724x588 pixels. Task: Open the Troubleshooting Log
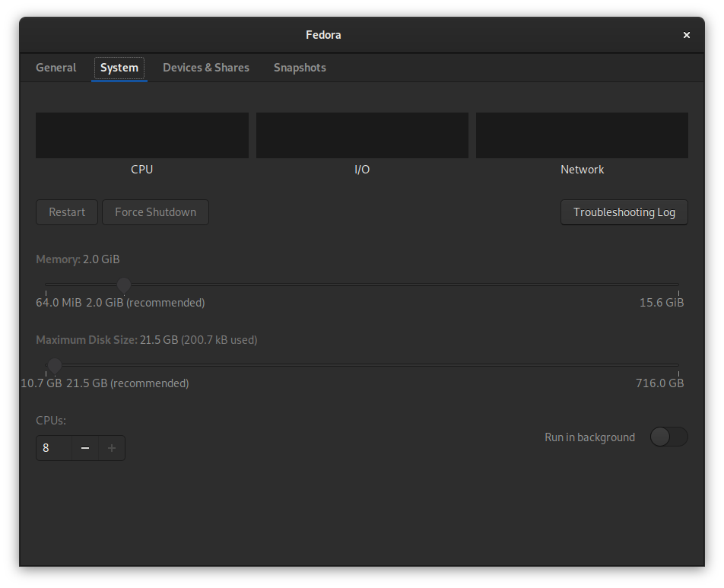coord(624,212)
